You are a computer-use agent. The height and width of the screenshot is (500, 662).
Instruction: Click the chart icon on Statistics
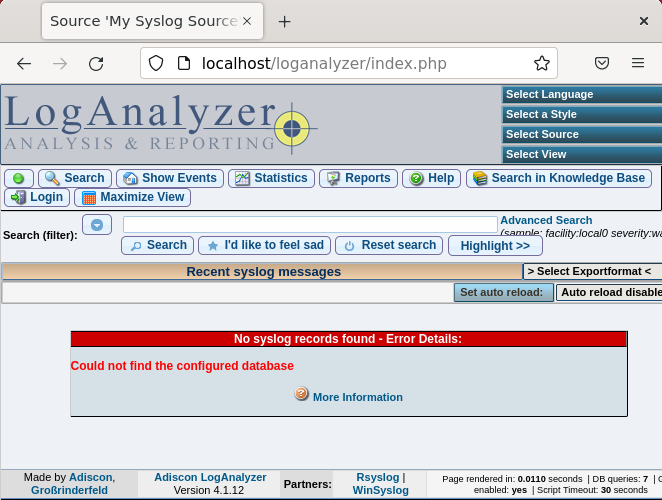coord(242,178)
